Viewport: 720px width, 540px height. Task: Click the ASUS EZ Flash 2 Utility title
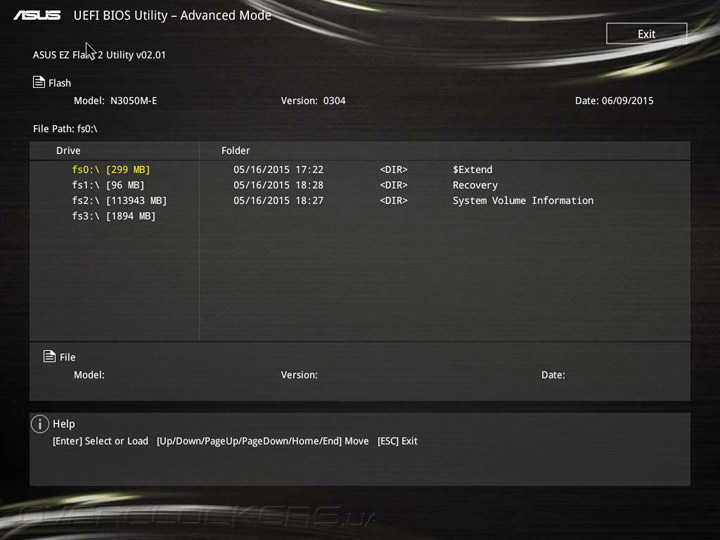click(x=99, y=55)
